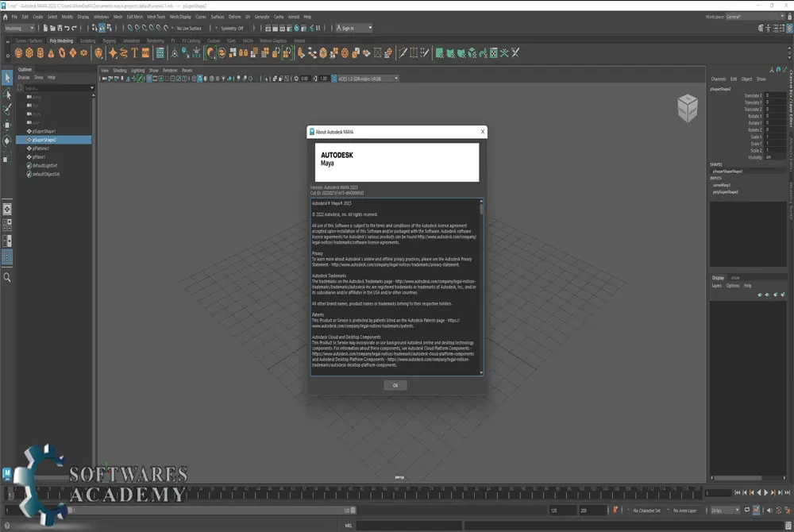Select the Paint Selection tool
Viewport: 794px width, 532px height.
click(x=7, y=110)
